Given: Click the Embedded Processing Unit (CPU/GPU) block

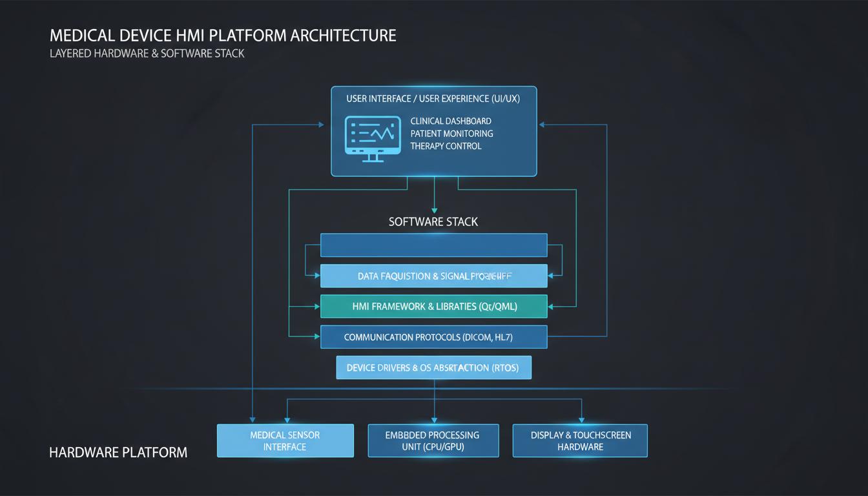Looking at the screenshot, I should [433, 440].
